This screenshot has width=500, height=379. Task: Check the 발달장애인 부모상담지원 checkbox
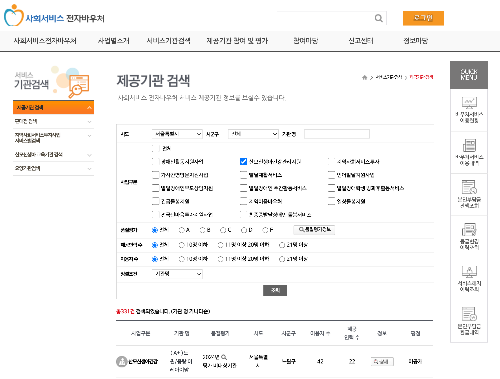[155, 188]
